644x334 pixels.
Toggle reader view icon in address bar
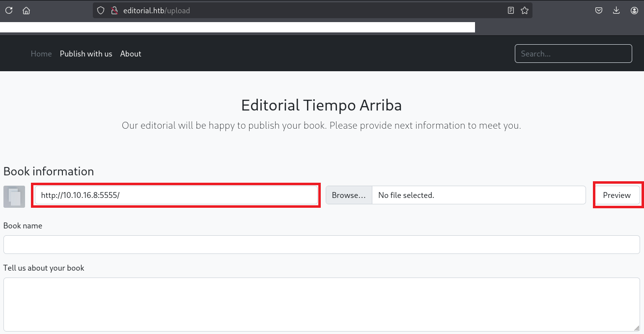511,10
